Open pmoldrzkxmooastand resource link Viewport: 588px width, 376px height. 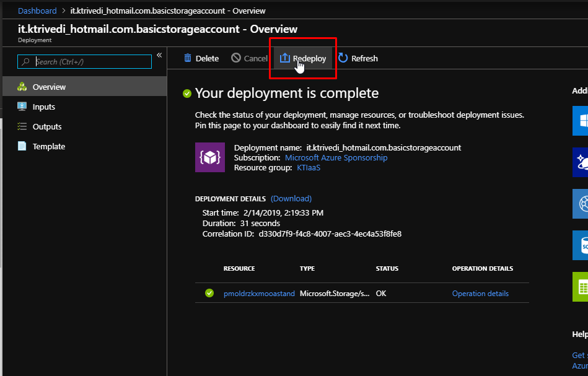point(259,294)
